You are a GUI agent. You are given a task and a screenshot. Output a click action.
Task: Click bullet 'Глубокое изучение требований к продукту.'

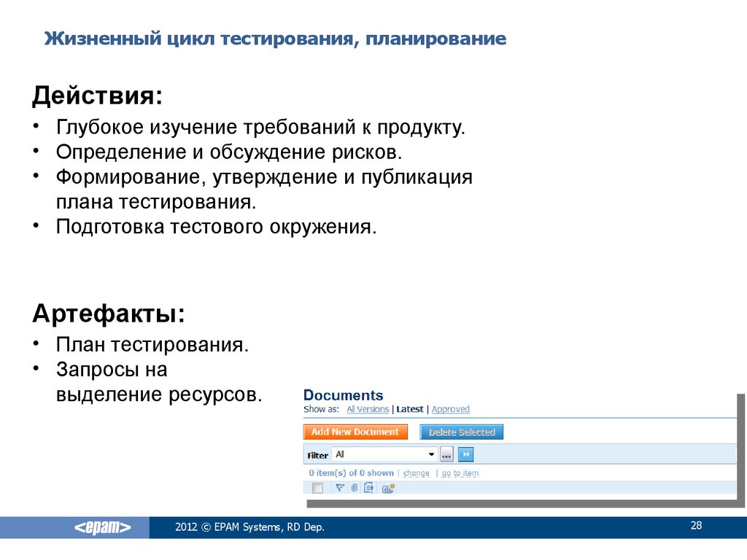point(260,127)
